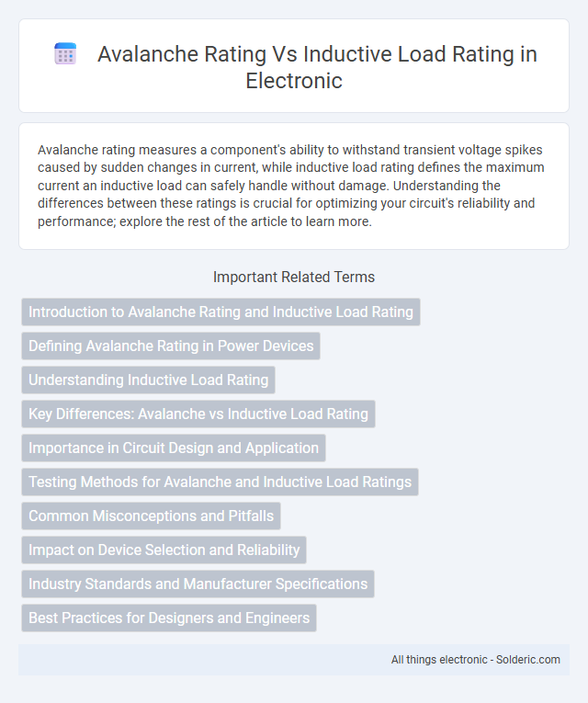Click the Solderic.com footer text
This screenshot has width=588, height=703.
[528, 660]
